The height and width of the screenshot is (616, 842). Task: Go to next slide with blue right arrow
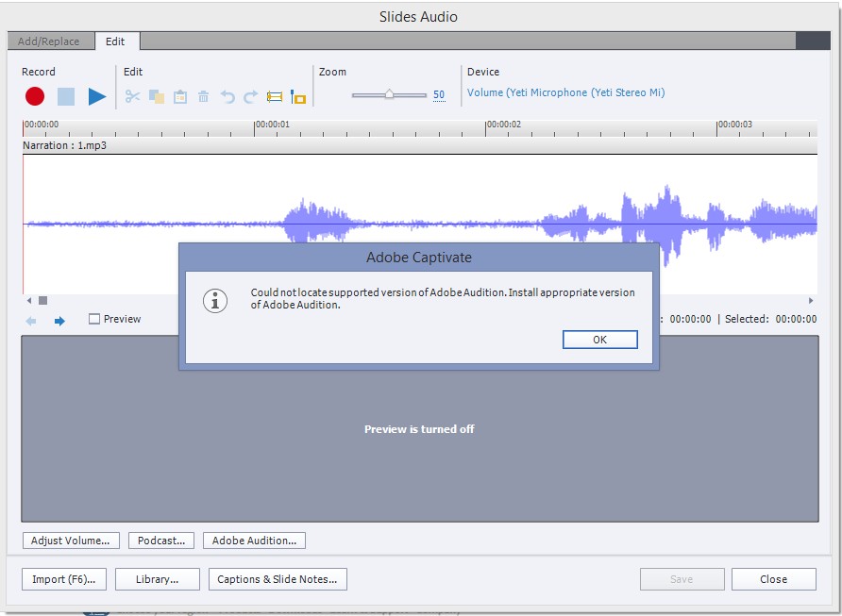[59, 321]
